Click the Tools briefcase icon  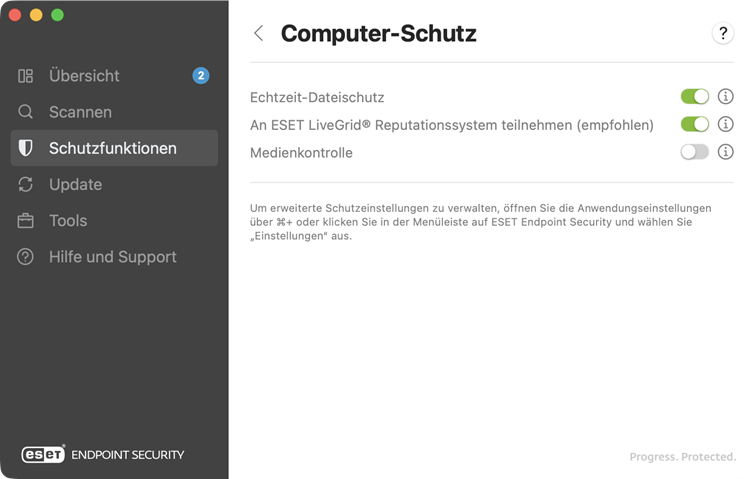pos(26,220)
